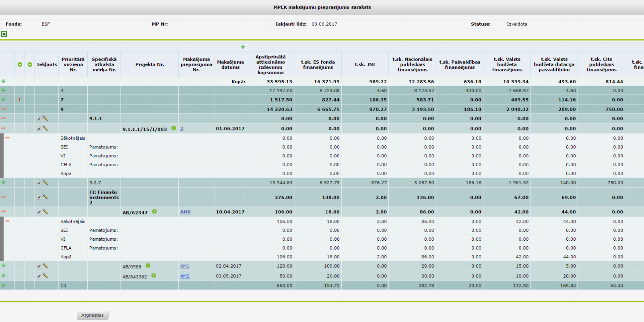Image resolution: width=644 pixels, height=322 pixels.
Task: Open payment request link AM0
Action: pos(185,212)
